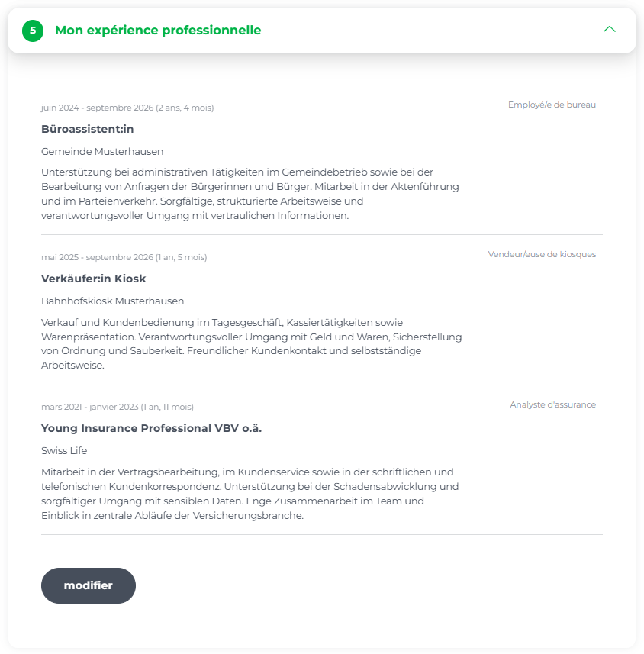Click the employer name 'Gemeinde Musterhausen'
The width and height of the screenshot is (644, 654).
pyautogui.click(x=102, y=151)
